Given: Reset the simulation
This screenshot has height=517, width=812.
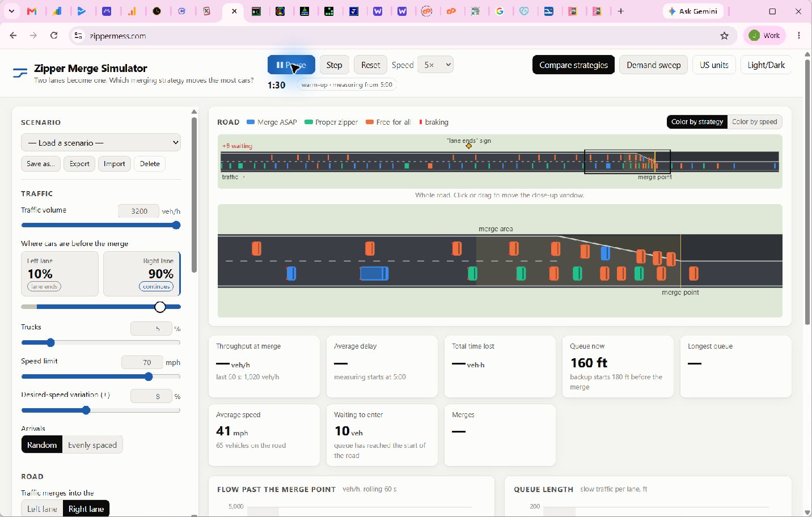Looking at the screenshot, I should (371, 65).
